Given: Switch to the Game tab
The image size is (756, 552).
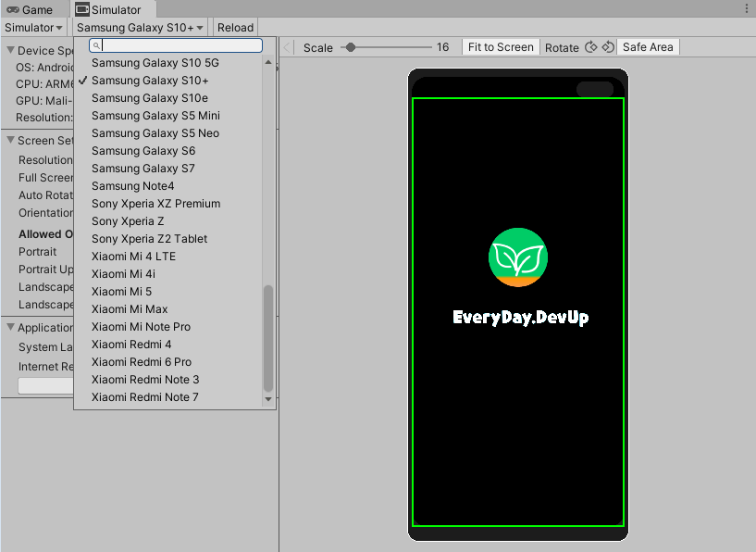Looking at the screenshot, I should point(30,9).
